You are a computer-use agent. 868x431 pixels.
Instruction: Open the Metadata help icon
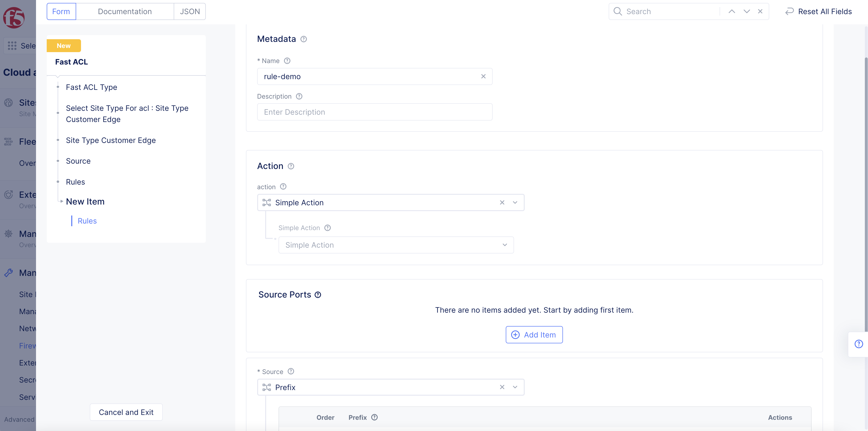point(303,39)
